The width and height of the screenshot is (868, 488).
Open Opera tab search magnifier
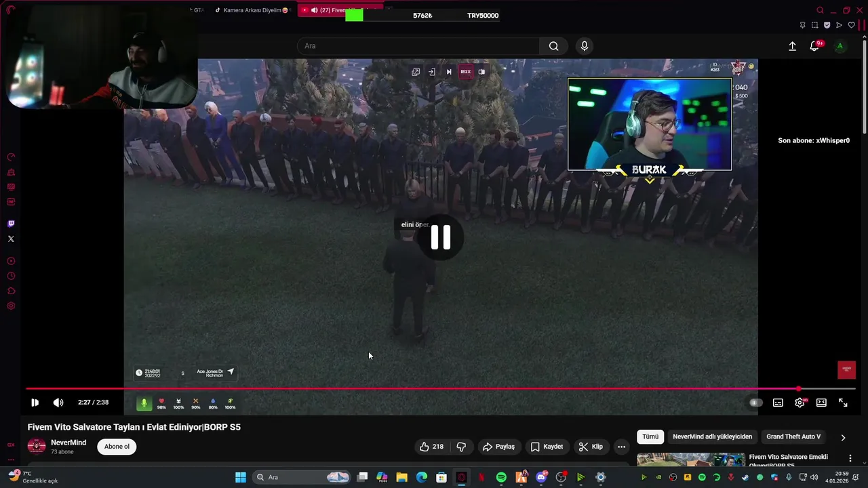pyautogui.click(x=821, y=10)
